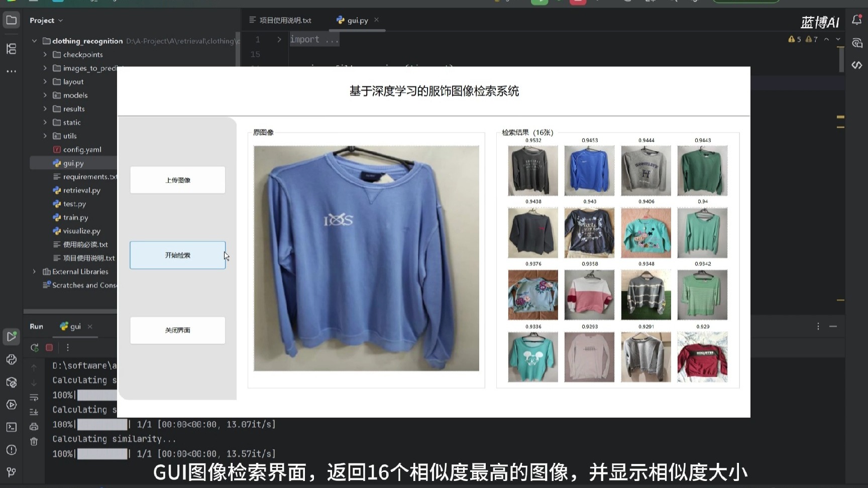Image resolution: width=868 pixels, height=488 pixels.
Task: Open more Run toolbar actions
Action: (68, 347)
